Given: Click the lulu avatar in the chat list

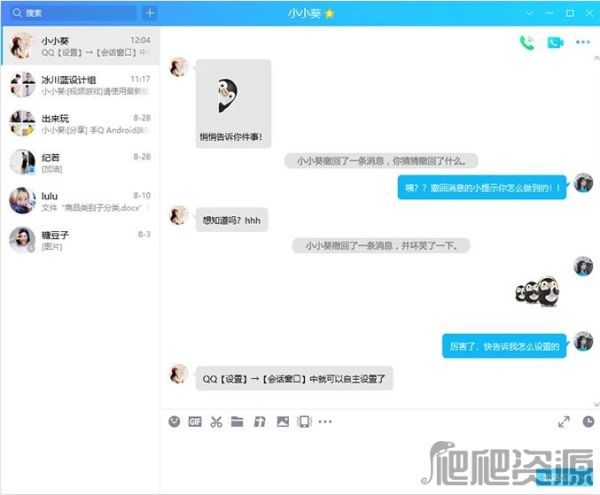Looking at the screenshot, I should coord(23,200).
